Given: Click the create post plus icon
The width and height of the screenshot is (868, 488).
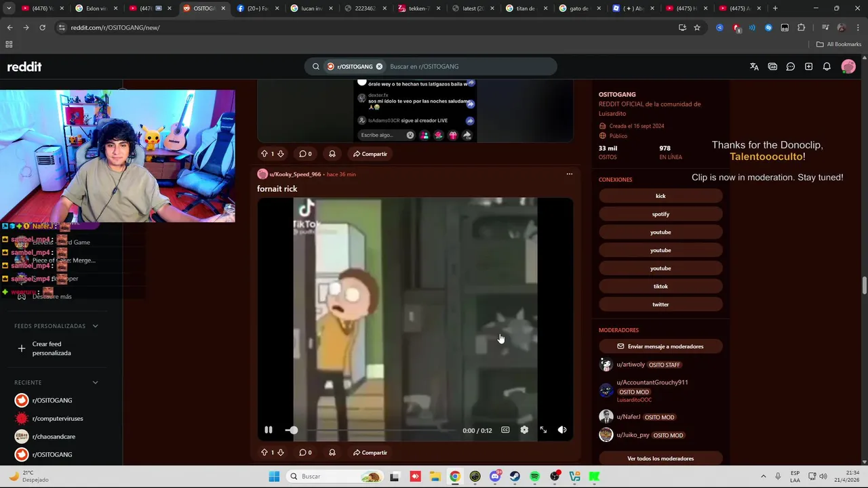Looking at the screenshot, I should tap(808, 66).
